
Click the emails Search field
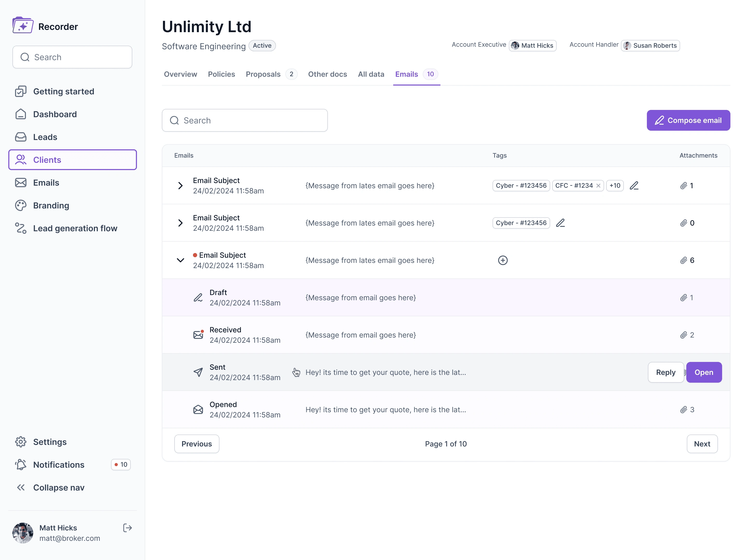click(x=245, y=121)
